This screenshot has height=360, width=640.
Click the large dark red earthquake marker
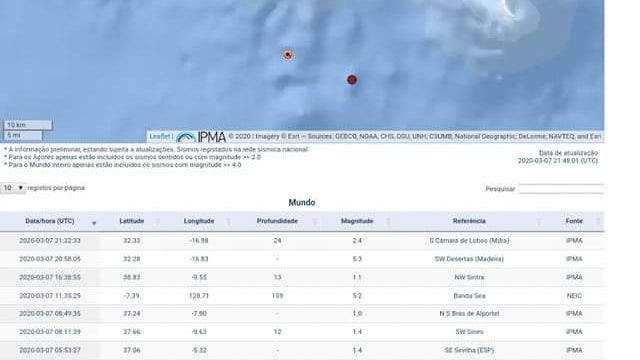[352, 80]
